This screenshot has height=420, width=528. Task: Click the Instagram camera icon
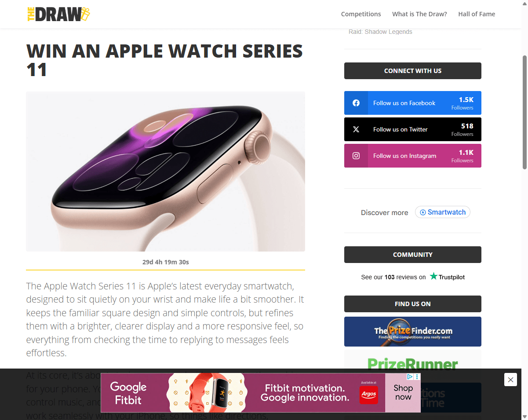pyautogui.click(x=356, y=156)
